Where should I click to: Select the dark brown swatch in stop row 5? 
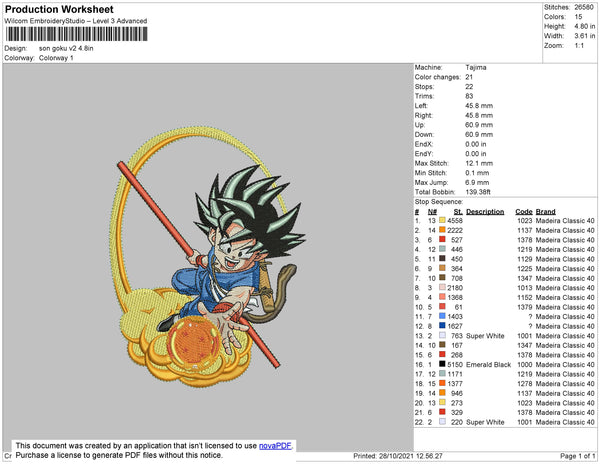pyautogui.click(x=442, y=259)
